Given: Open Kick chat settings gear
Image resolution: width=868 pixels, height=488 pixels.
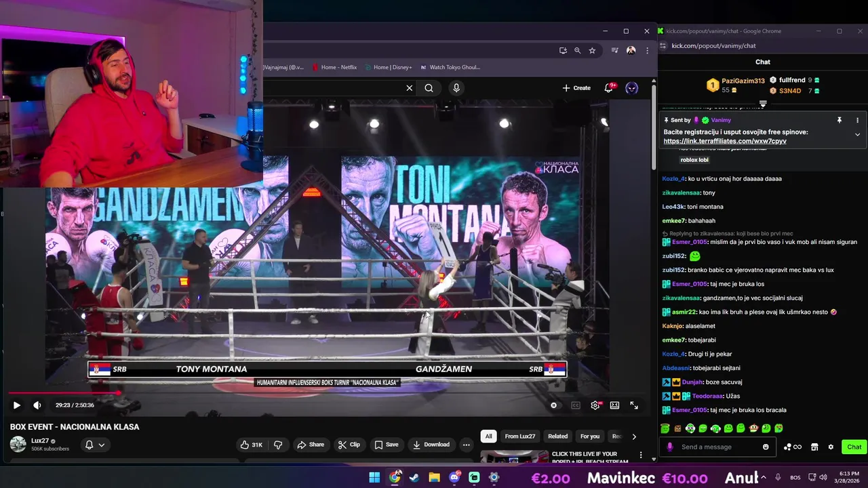Looking at the screenshot, I should [x=831, y=447].
